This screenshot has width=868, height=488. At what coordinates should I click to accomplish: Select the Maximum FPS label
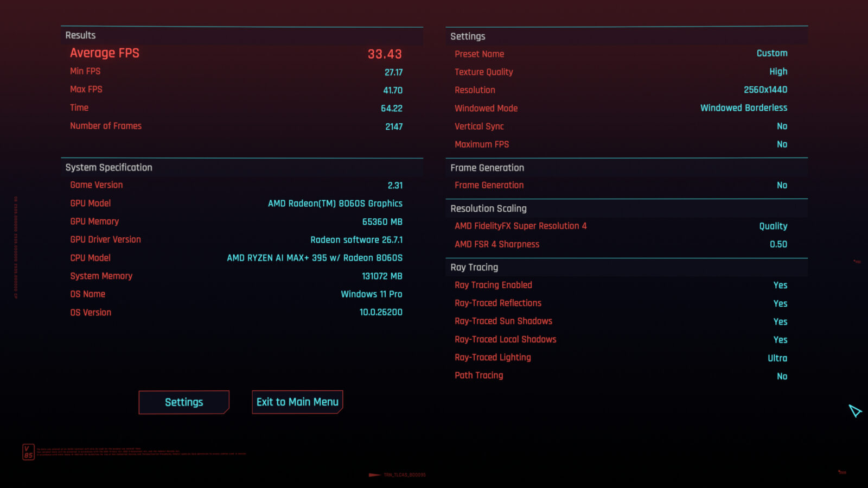coord(482,144)
